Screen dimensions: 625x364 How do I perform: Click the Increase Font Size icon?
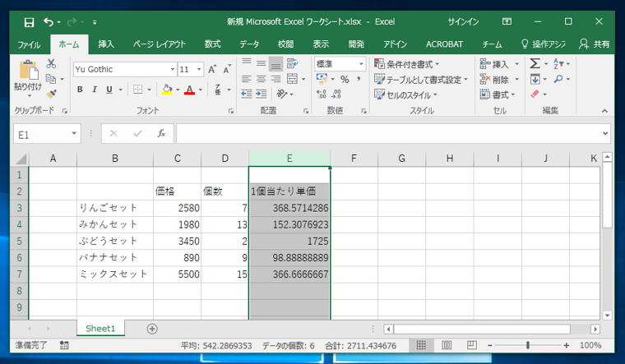pos(212,70)
